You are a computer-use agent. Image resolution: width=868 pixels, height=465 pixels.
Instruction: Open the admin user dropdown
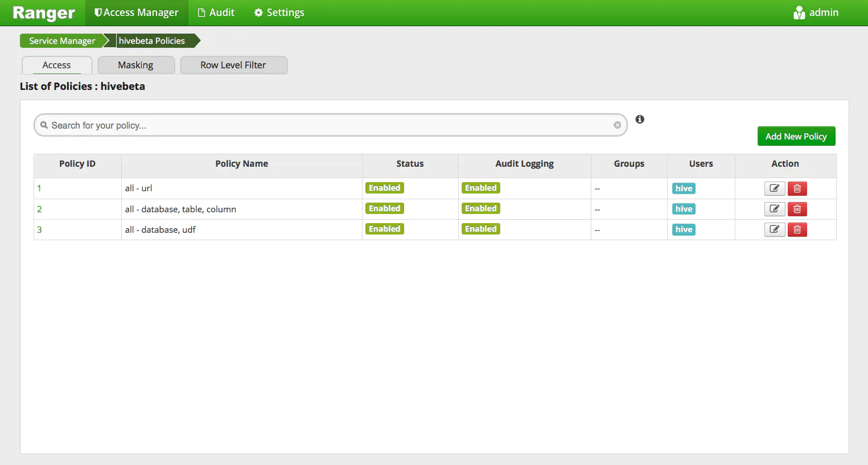(x=816, y=13)
